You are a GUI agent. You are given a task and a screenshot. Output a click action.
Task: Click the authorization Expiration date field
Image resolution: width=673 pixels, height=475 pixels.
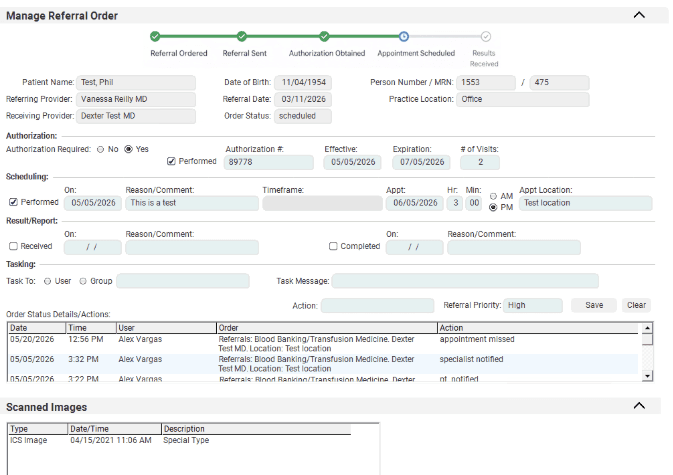(x=421, y=162)
